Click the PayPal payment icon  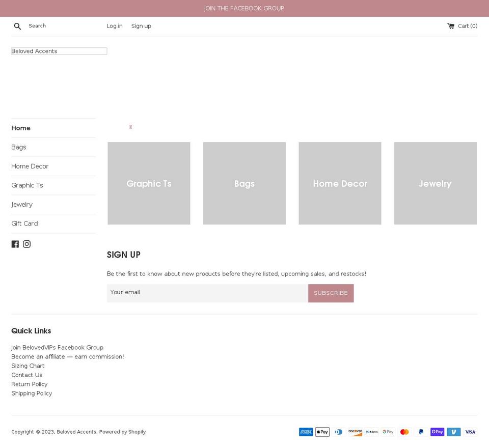[x=421, y=432]
